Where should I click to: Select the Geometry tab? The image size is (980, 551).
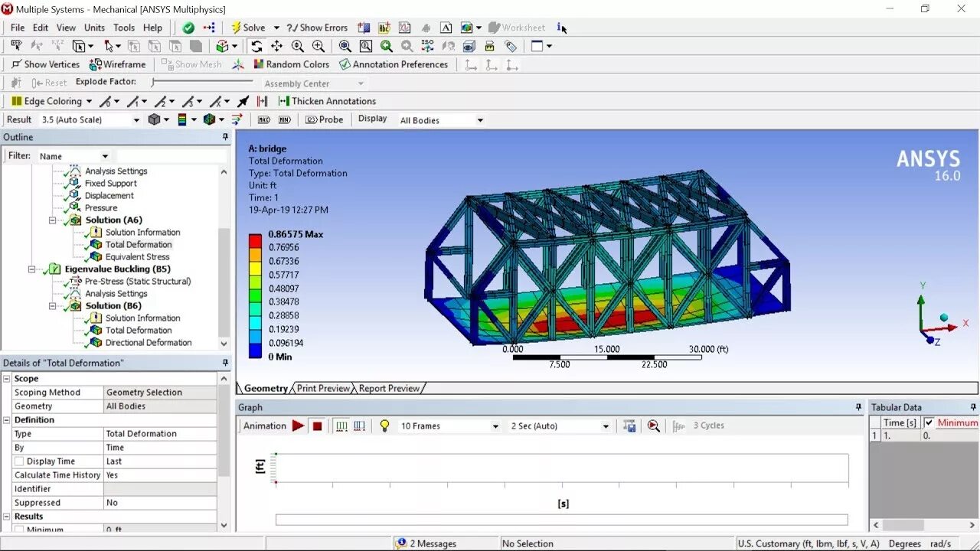point(266,388)
